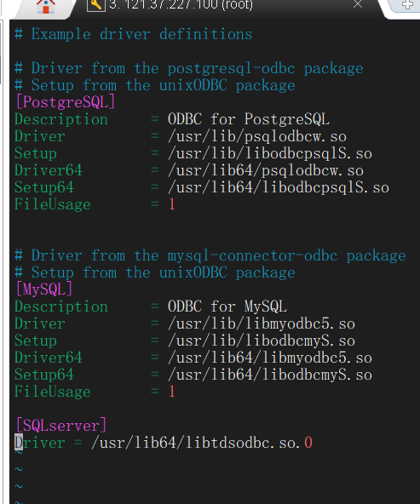The height and width of the screenshot is (504, 420).
Task: Open a new tab with plus button
Action: (408, 4)
